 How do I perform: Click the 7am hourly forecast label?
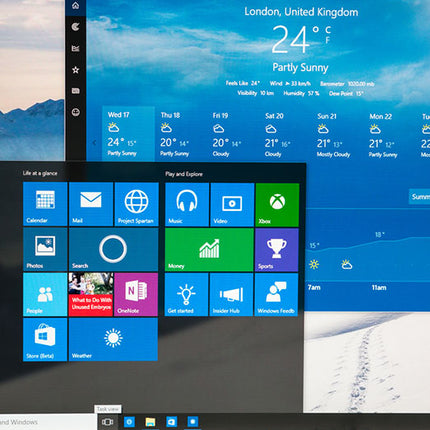pos(314,287)
